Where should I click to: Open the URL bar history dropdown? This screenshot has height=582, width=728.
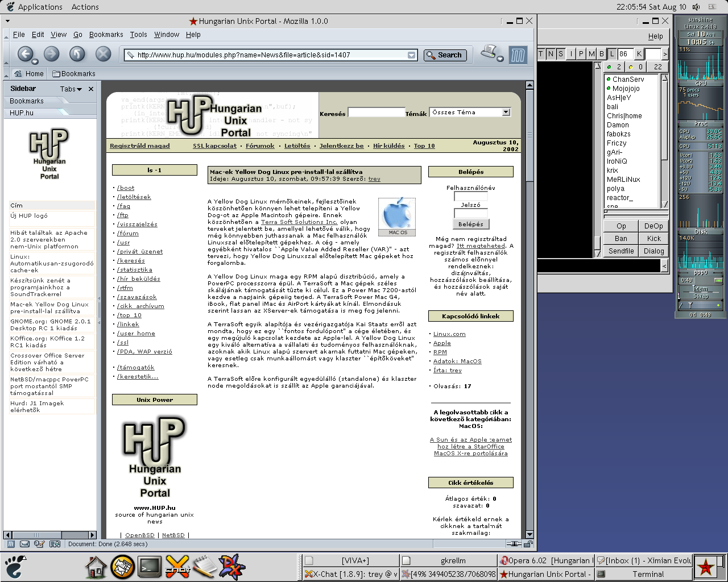pos(412,55)
